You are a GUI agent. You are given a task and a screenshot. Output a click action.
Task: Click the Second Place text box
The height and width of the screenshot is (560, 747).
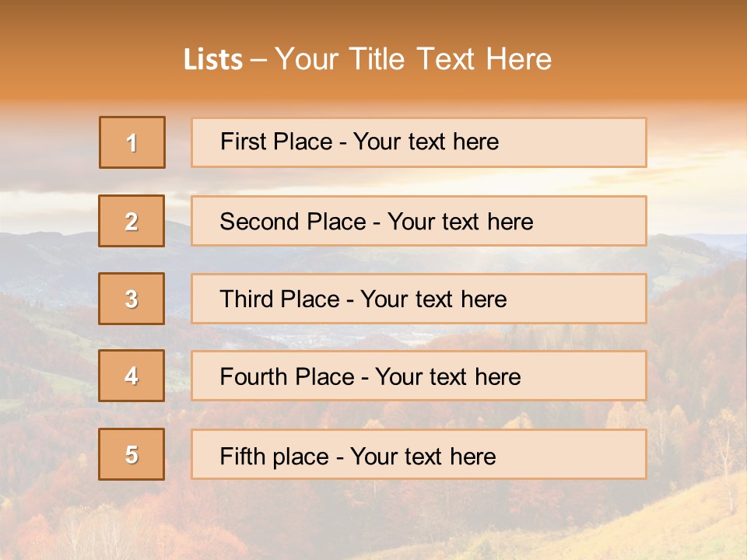tap(419, 221)
